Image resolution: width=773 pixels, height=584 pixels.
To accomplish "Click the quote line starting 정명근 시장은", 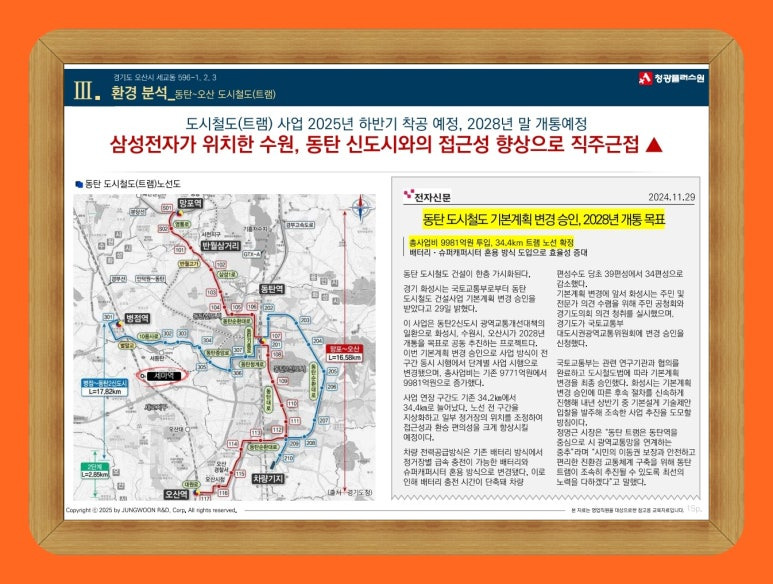I will (x=617, y=432).
